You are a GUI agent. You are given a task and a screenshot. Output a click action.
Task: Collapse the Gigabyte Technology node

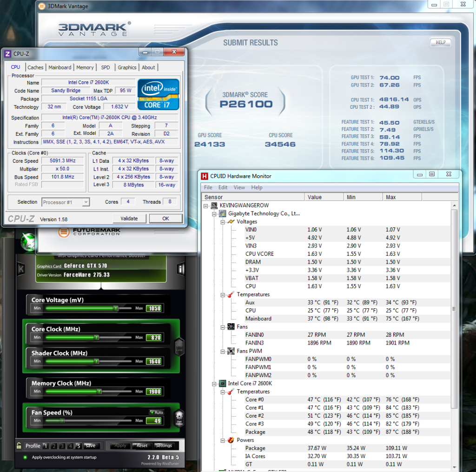[x=214, y=214]
